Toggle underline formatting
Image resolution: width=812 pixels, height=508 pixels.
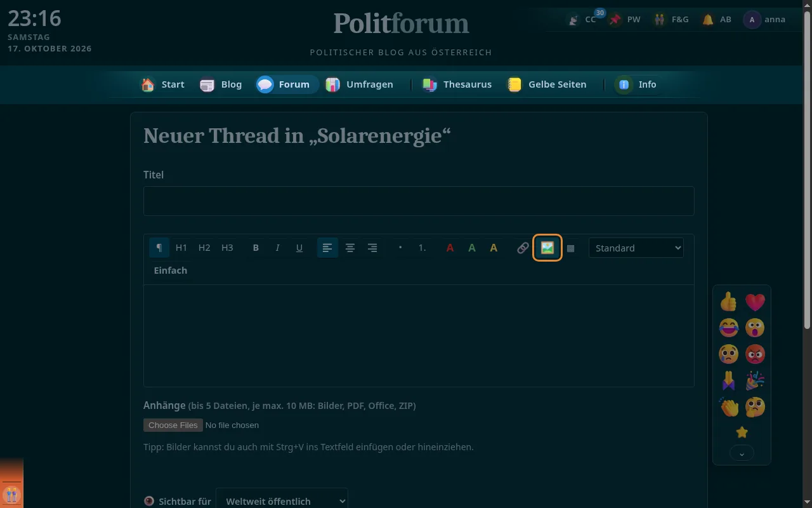click(299, 248)
